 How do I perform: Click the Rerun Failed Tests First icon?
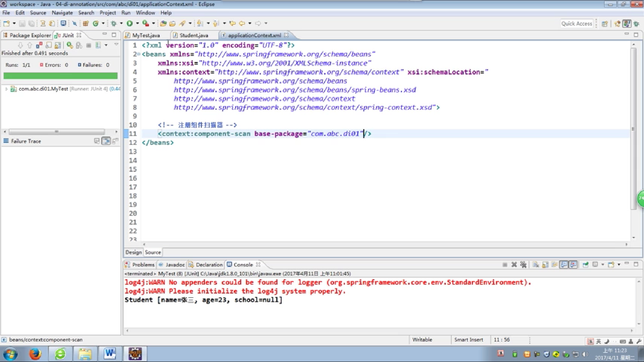pos(79,45)
